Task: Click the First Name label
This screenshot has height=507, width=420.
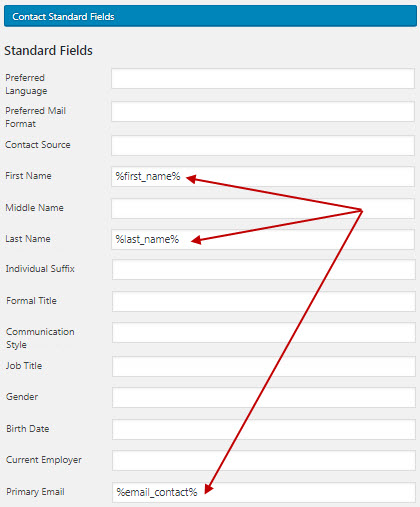Action: click(28, 176)
